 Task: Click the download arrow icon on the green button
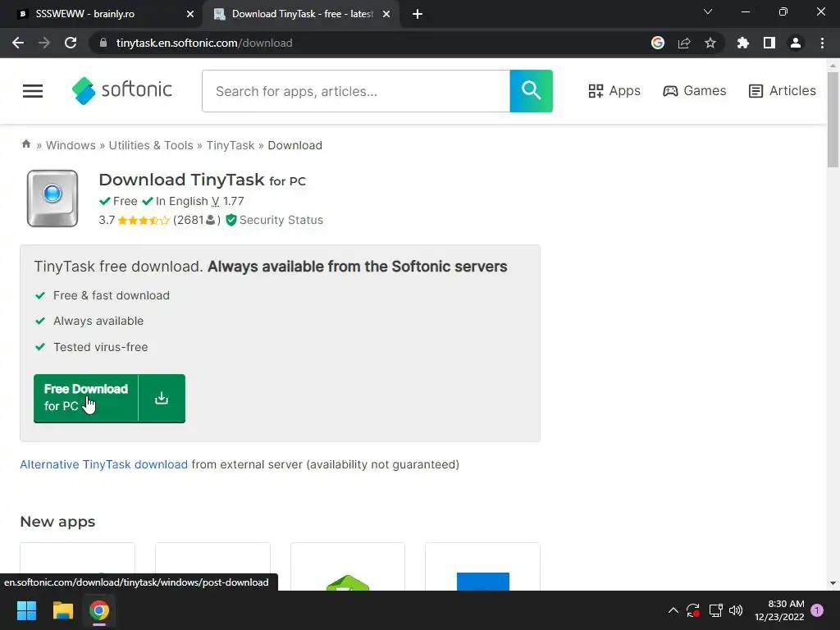coord(162,398)
